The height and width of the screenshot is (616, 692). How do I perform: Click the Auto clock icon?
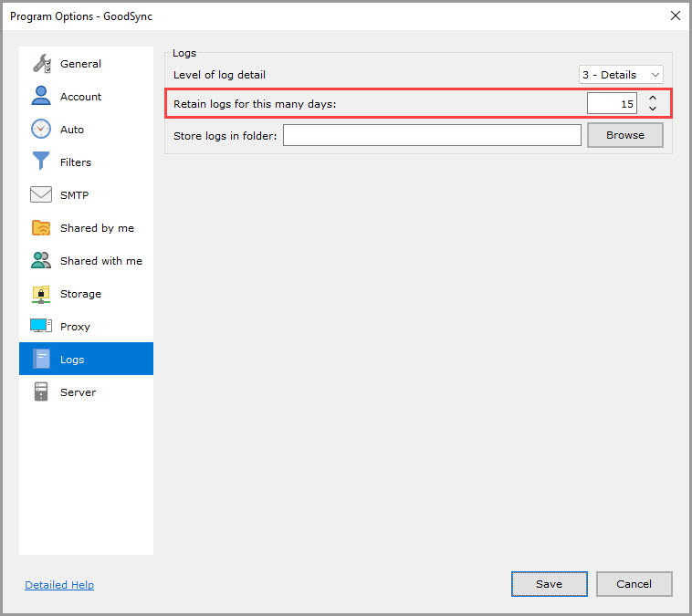(41, 129)
